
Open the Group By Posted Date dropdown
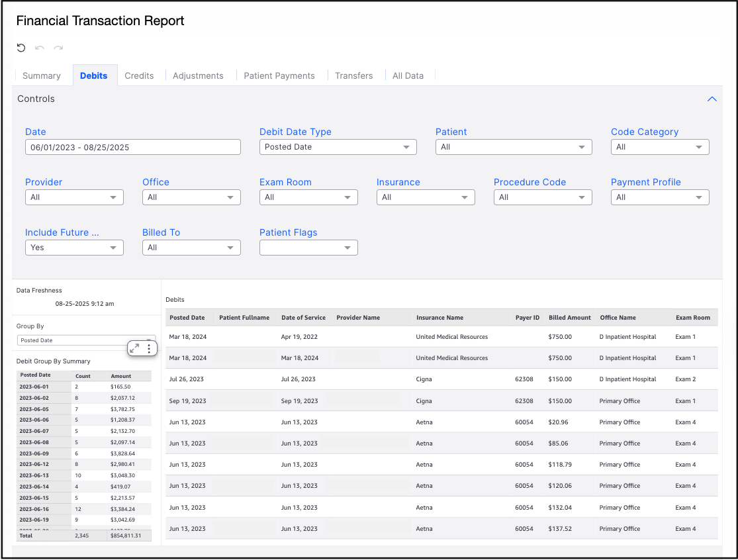[85, 340]
